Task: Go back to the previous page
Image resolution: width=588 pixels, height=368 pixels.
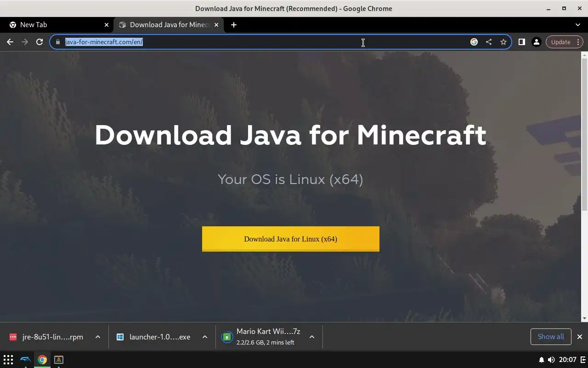Action: tap(10, 42)
